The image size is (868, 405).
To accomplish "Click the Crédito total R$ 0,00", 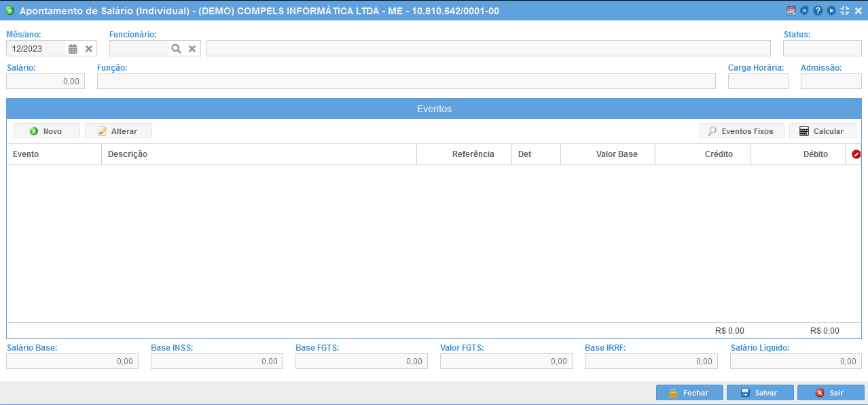I will [729, 331].
